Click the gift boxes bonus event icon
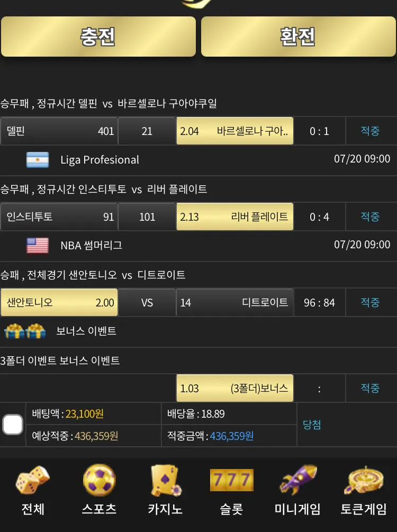The height and width of the screenshot is (532, 397). [x=25, y=331]
